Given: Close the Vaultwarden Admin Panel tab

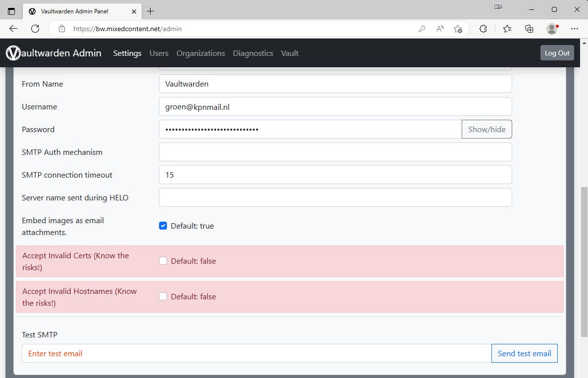Looking at the screenshot, I should 134,11.
